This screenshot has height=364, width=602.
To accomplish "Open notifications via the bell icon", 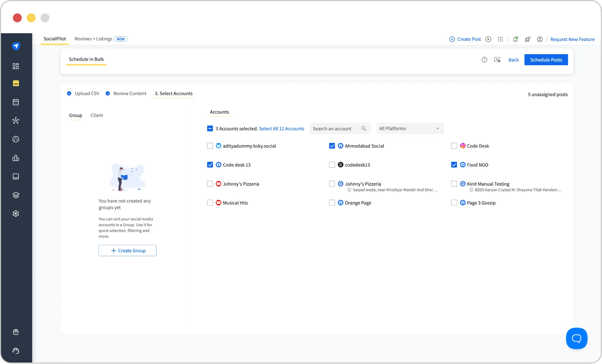I will tap(515, 39).
